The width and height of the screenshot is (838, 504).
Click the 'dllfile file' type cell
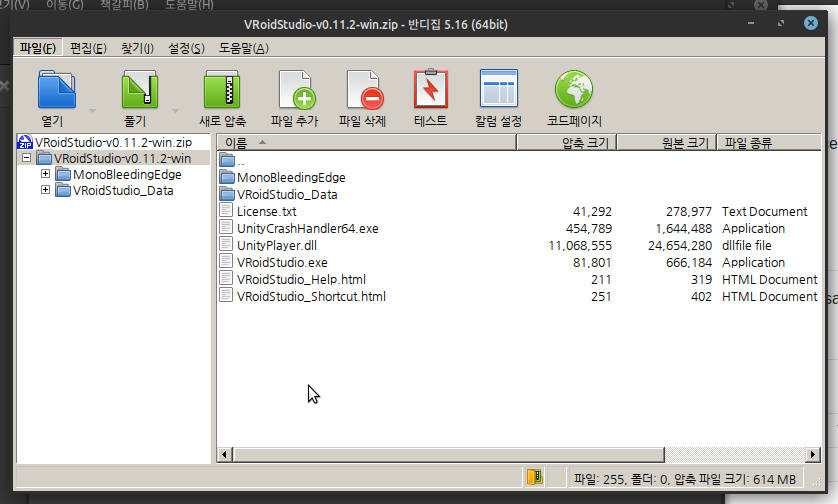coord(747,245)
